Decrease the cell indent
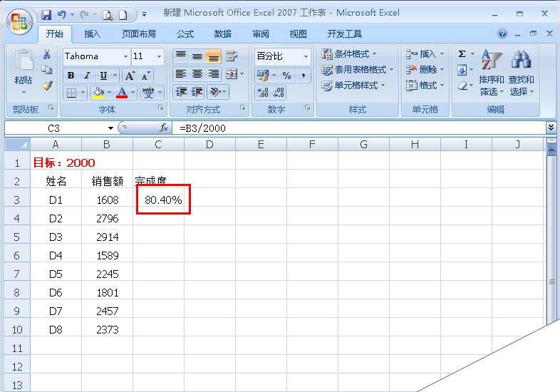The image size is (560, 392). click(x=182, y=92)
